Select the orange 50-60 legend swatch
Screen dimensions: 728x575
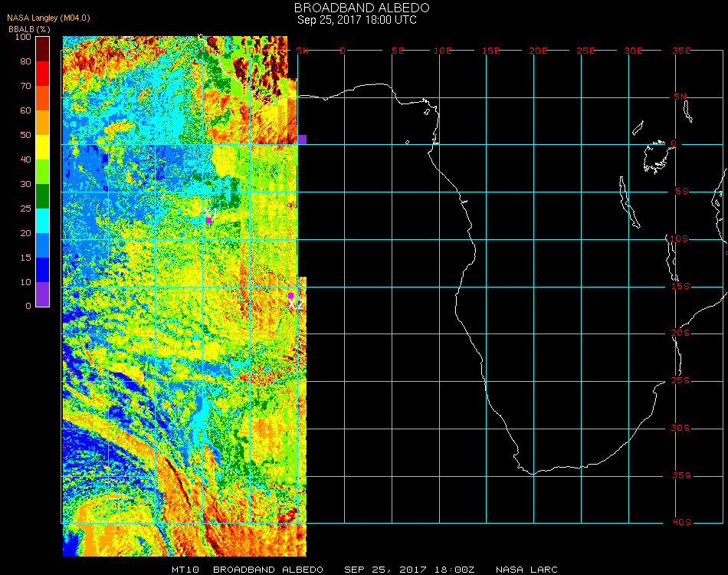43,123
